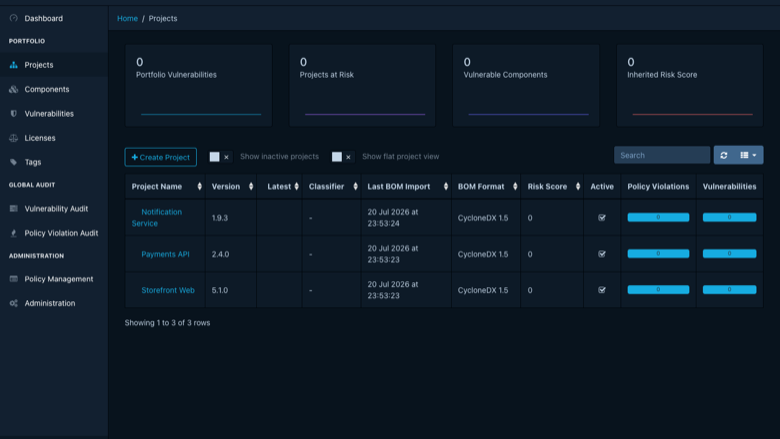Viewport: 780px width, 439px height.
Task: Click Notification Service 23:53:24 import date
Action: 393,218
